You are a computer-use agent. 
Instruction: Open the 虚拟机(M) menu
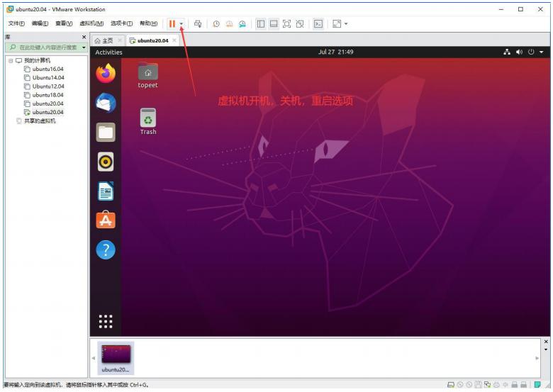91,23
